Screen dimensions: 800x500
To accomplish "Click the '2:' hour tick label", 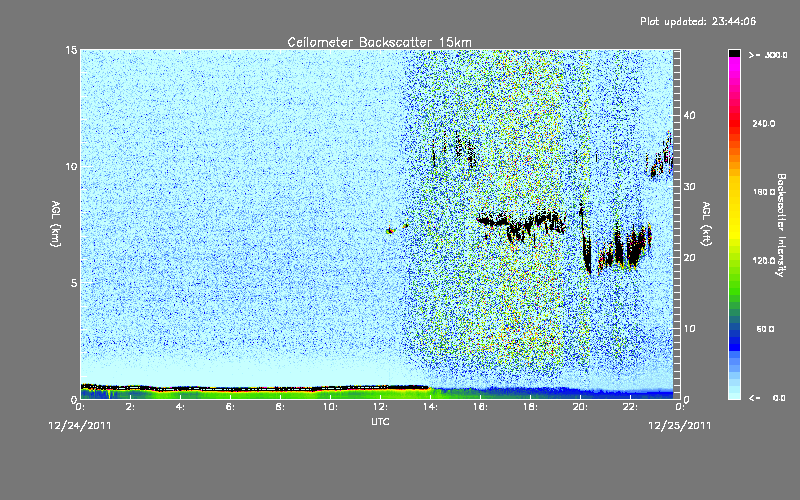I will [130, 407].
